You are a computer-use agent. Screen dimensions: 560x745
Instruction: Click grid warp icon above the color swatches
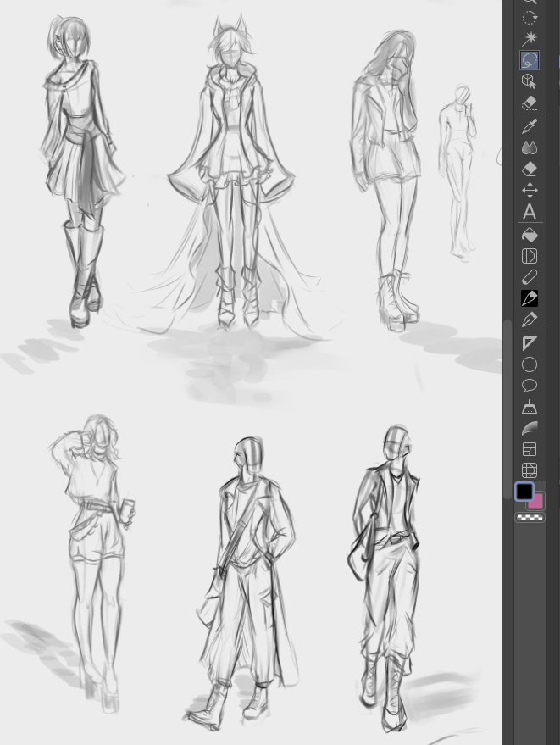(x=530, y=470)
